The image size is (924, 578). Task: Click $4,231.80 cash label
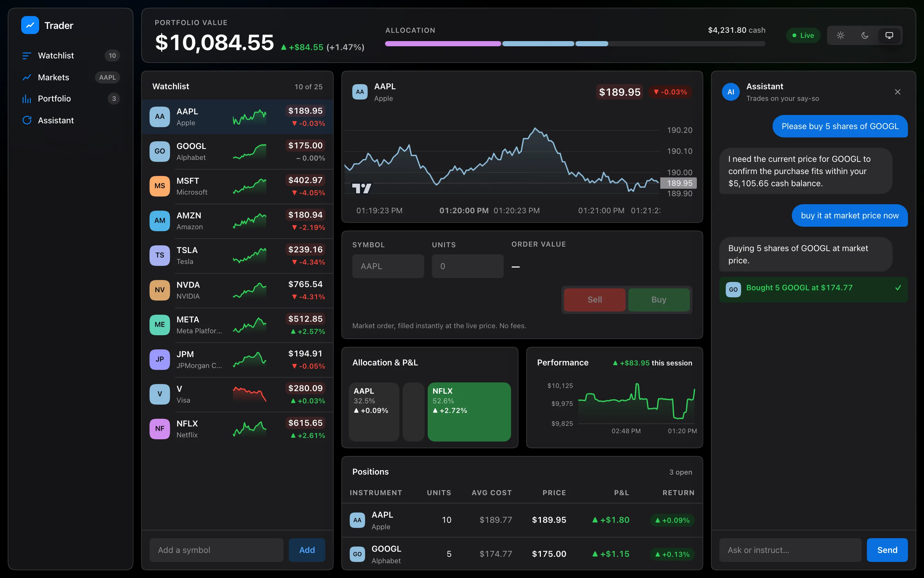click(737, 30)
